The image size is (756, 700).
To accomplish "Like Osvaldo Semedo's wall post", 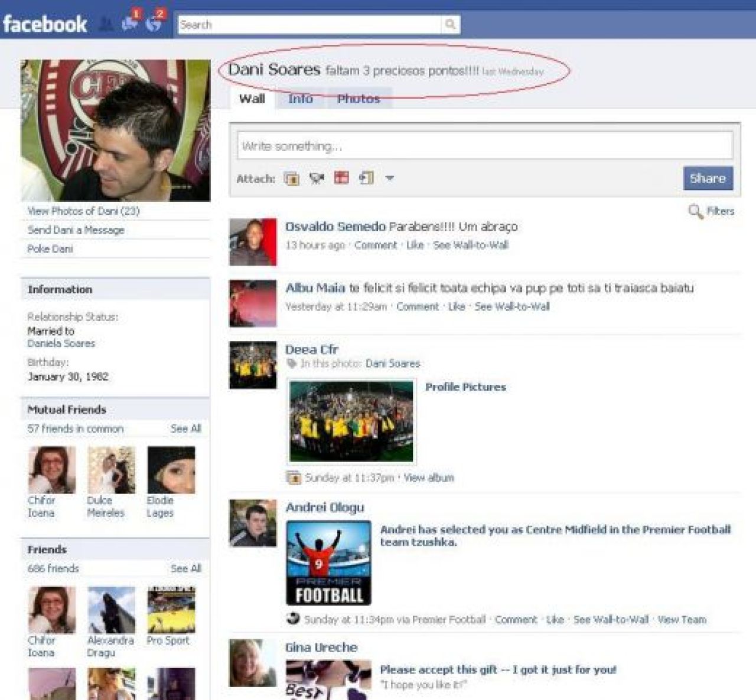I will pos(415,245).
